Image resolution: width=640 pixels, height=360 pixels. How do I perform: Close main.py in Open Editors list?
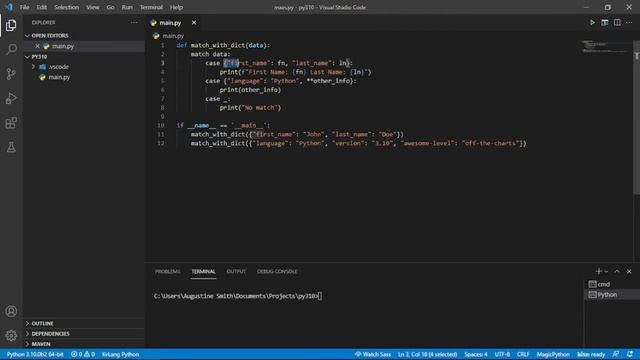(x=37, y=46)
